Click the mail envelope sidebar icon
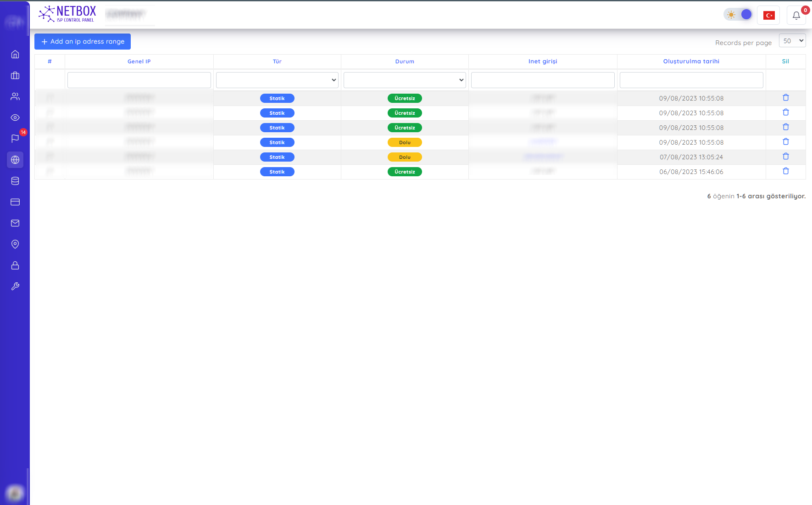 [15, 223]
